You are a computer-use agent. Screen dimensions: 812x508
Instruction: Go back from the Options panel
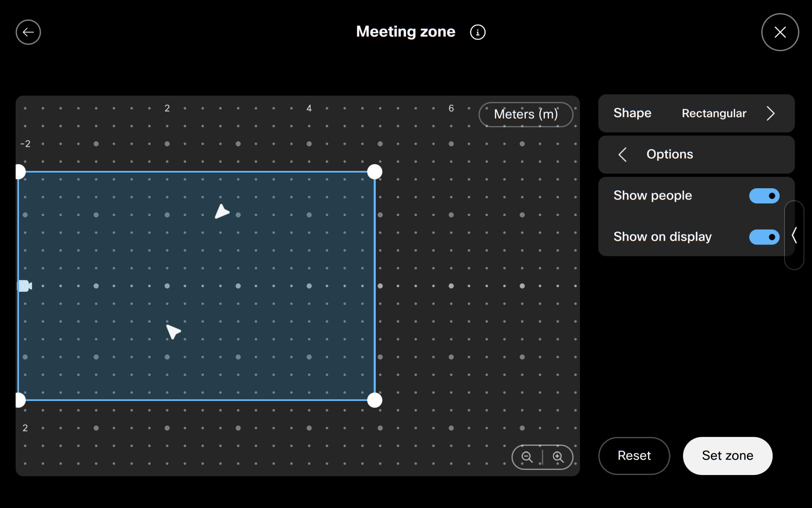pyautogui.click(x=623, y=154)
